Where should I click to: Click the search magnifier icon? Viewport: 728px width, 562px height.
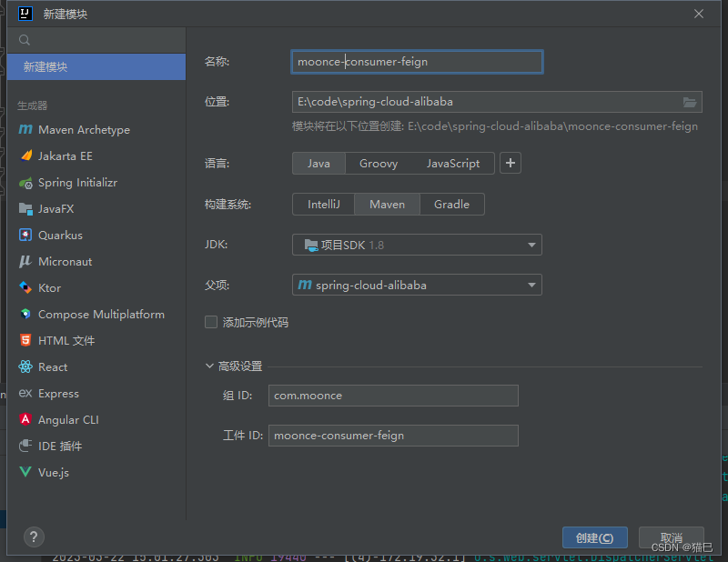coord(25,40)
